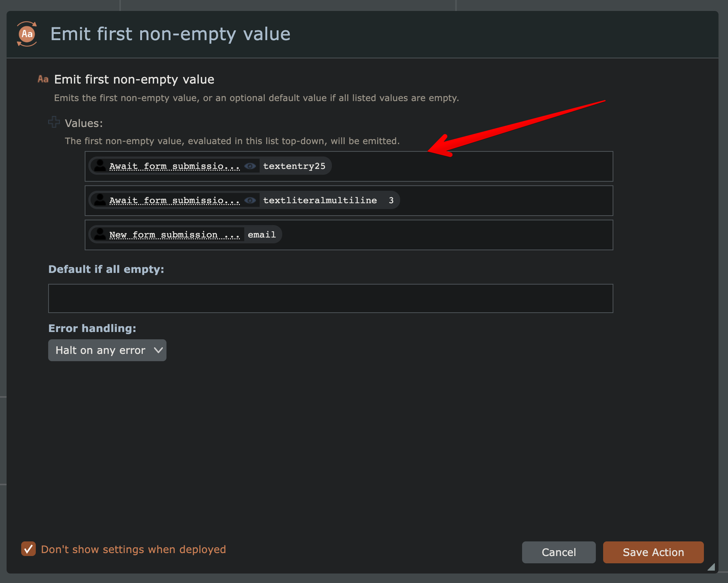Add a value with the plus icon

pyautogui.click(x=54, y=122)
